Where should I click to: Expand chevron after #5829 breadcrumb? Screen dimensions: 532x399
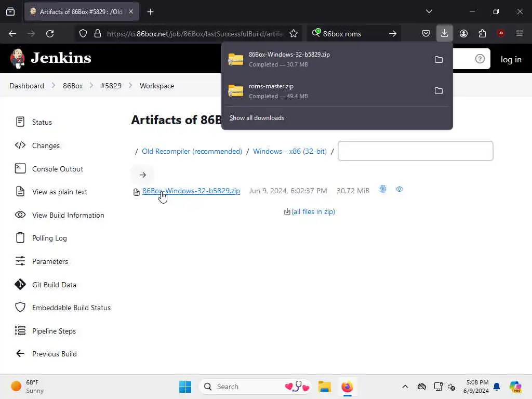click(130, 86)
